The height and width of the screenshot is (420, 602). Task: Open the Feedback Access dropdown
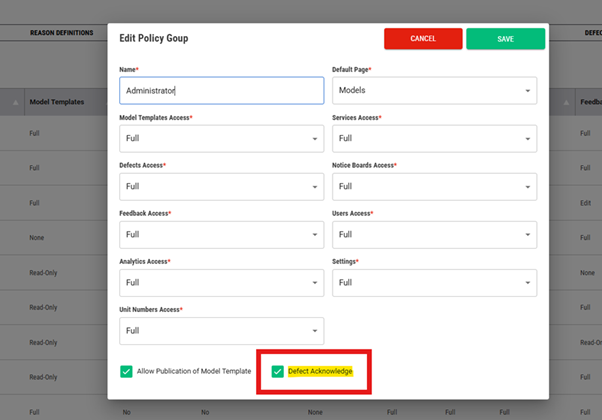click(221, 234)
